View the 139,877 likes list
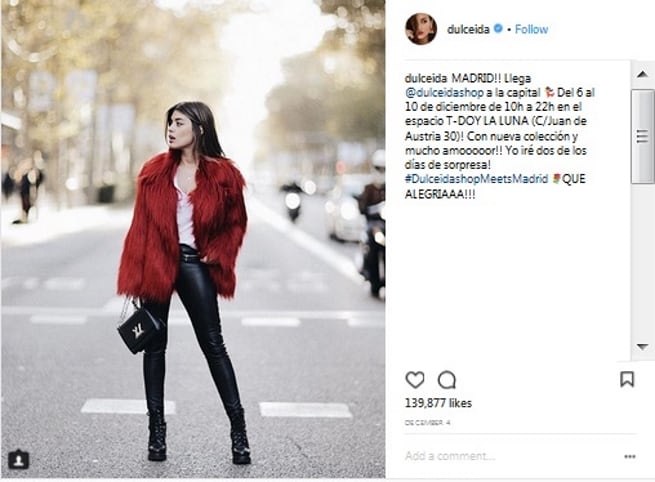This screenshot has width=655, height=482. (438, 403)
